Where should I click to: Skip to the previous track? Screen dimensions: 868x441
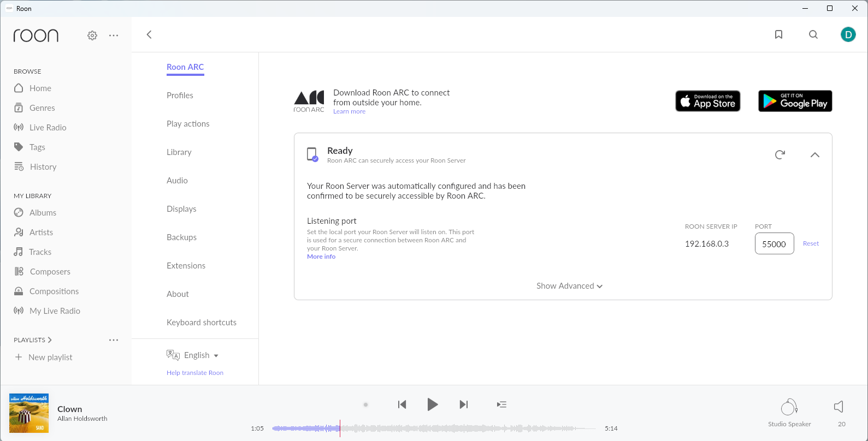pos(402,404)
